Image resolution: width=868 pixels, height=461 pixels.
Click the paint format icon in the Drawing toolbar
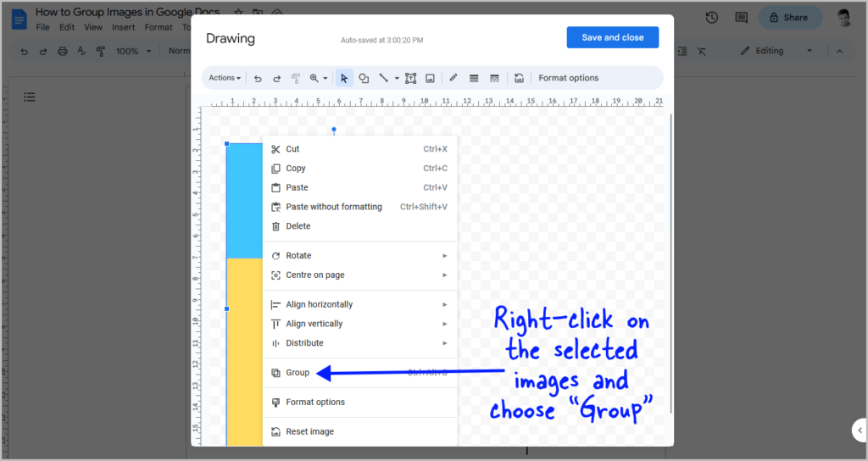point(296,78)
